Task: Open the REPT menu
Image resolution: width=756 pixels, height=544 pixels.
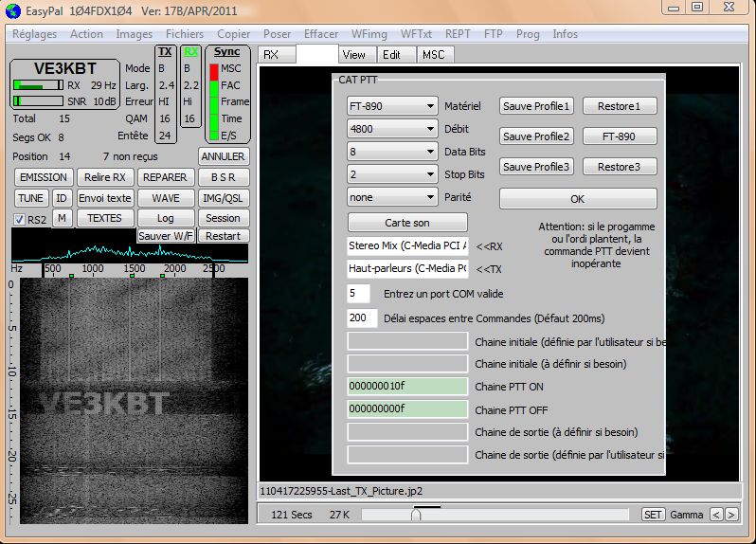Action: pos(458,34)
